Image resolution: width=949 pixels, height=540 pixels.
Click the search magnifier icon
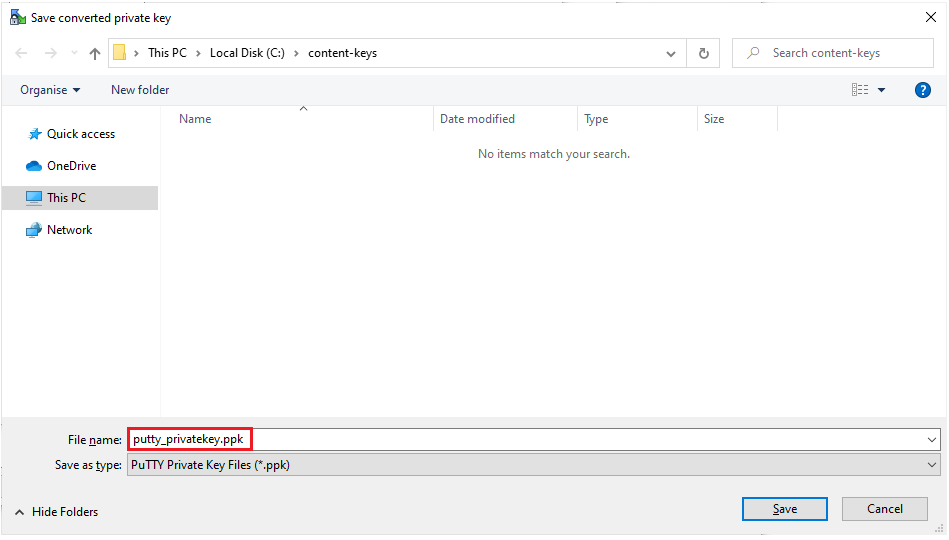(x=753, y=53)
